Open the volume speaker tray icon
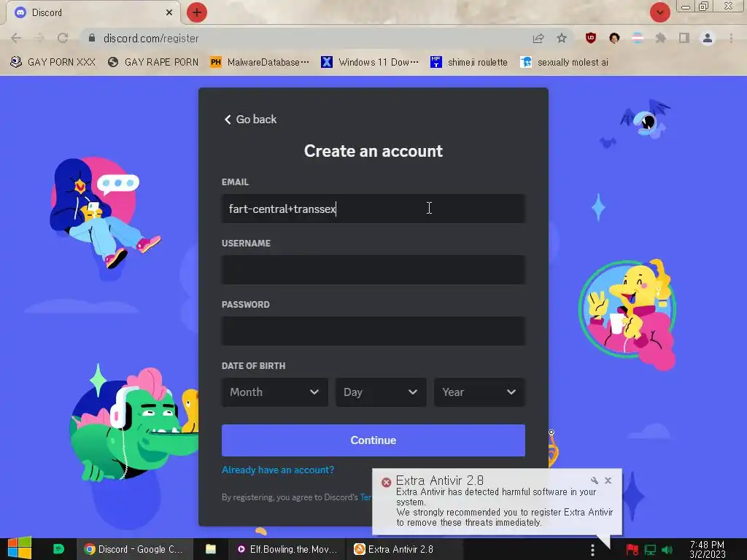Screen dimensions: 747x560 click(667, 550)
